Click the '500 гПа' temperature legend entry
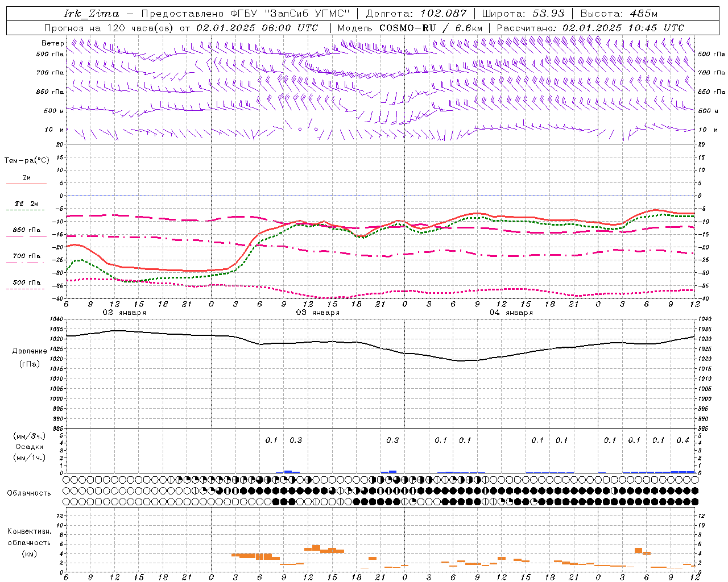Viewport: 728px width, 582px height. (x=26, y=282)
